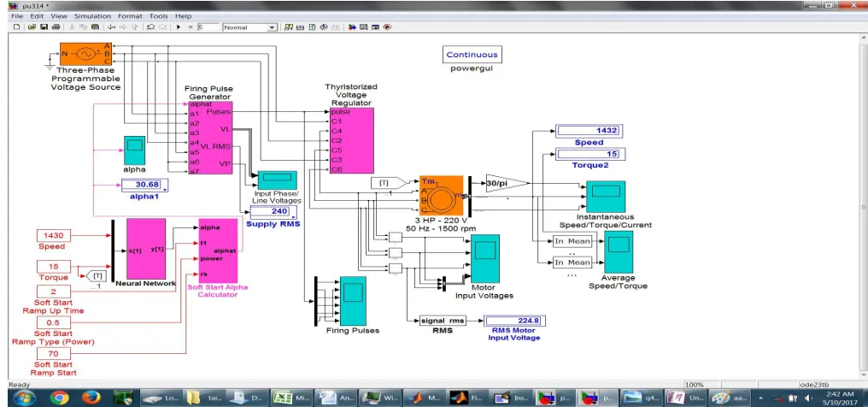This screenshot has height=407, width=868.
Task: Open the Library Browser toolbar icon
Action: pos(352,27)
